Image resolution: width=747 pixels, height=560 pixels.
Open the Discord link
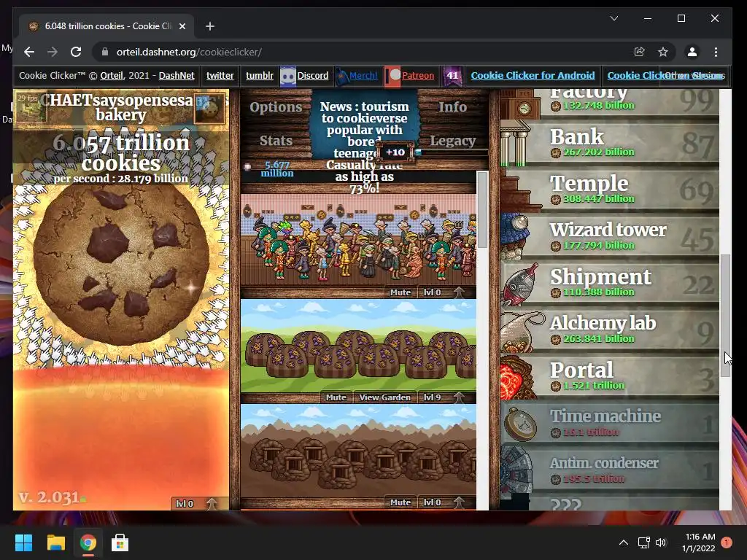[312, 75]
